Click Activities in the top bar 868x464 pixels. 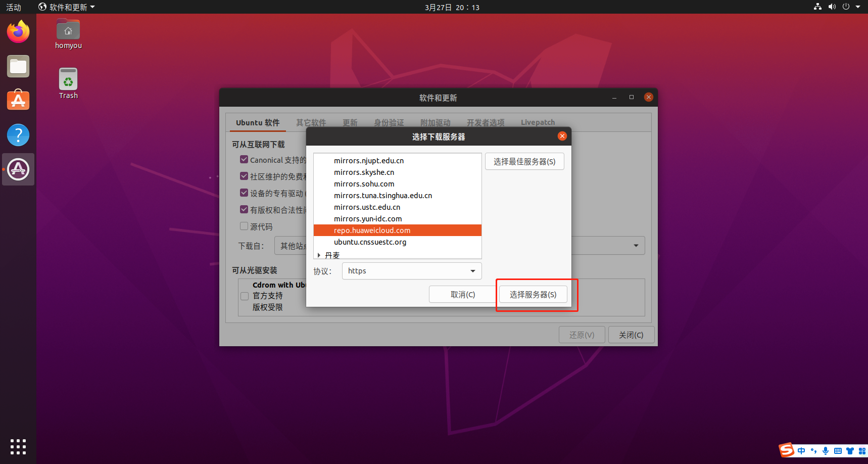pyautogui.click(x=14, y=7)
